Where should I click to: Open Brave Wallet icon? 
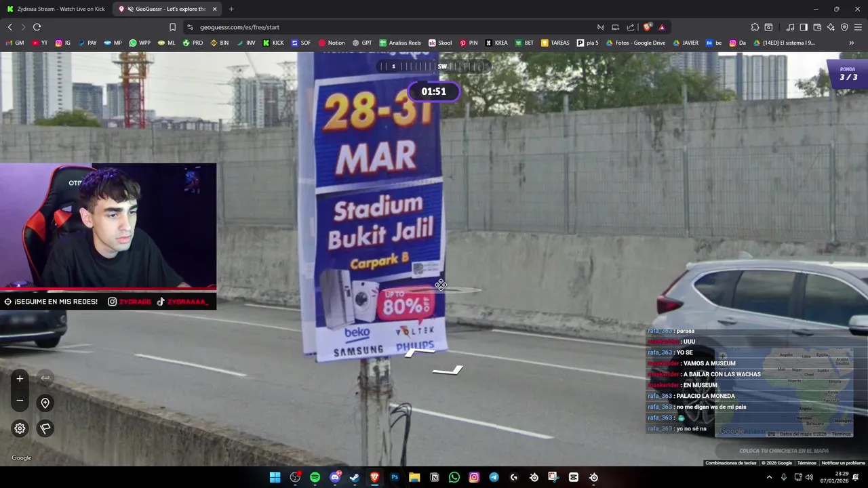(x=817, y=27)
